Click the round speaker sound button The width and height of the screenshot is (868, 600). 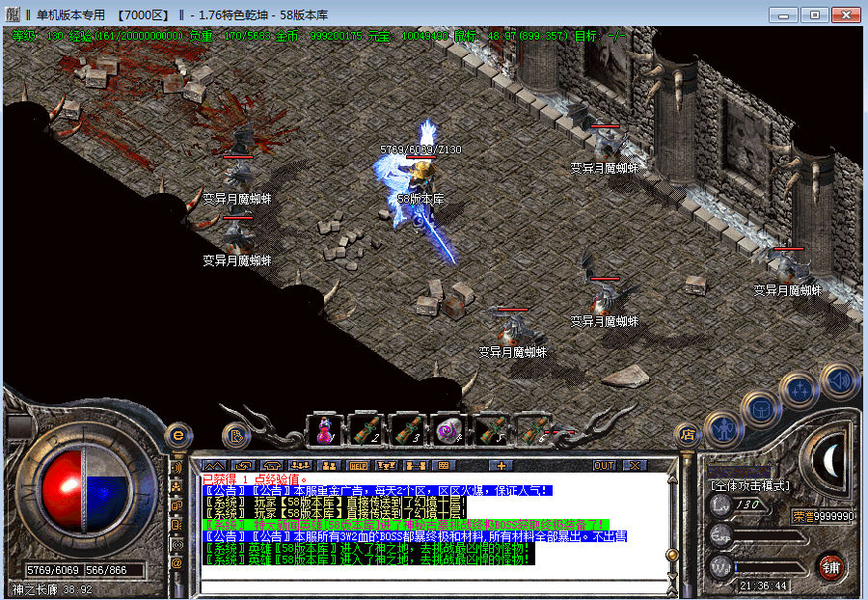[x=840, y=380]
